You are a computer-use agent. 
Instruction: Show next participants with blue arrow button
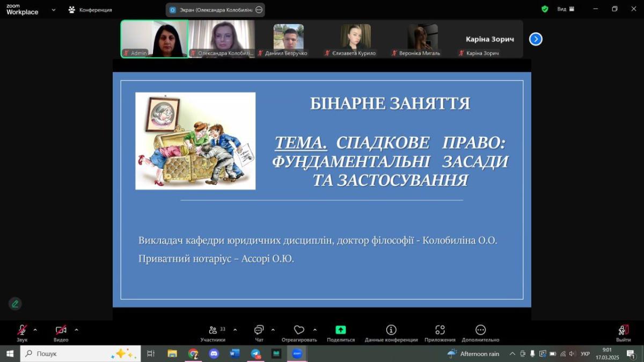click(x=536, y=39)
